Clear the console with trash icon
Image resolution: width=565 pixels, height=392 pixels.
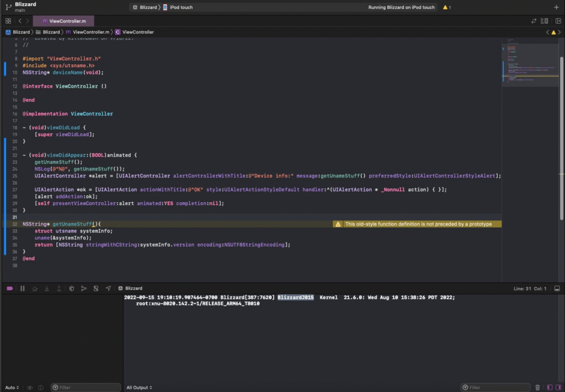click(537, 388)
